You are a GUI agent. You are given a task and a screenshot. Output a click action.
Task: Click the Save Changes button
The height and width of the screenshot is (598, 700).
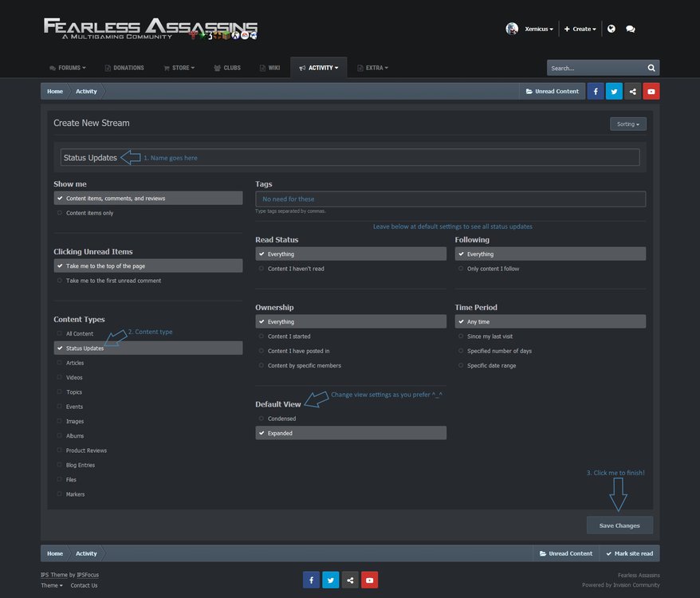(x=619, y=525)
